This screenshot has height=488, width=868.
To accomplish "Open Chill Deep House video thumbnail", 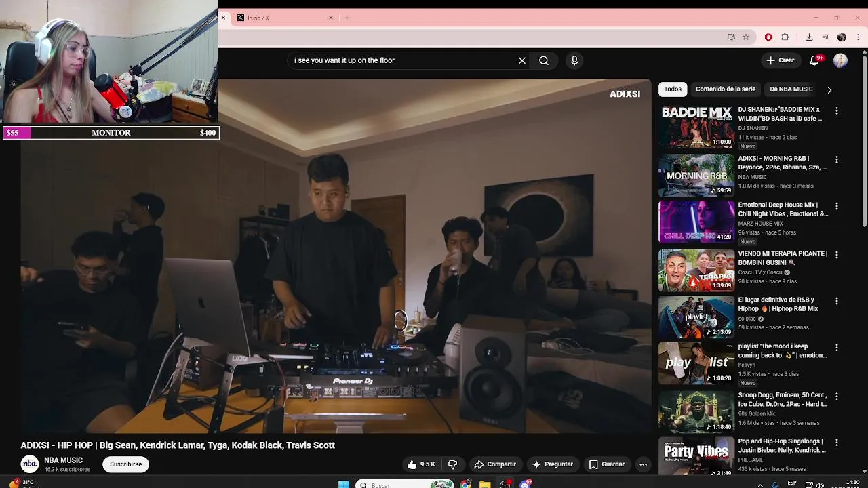I will 696,222.
